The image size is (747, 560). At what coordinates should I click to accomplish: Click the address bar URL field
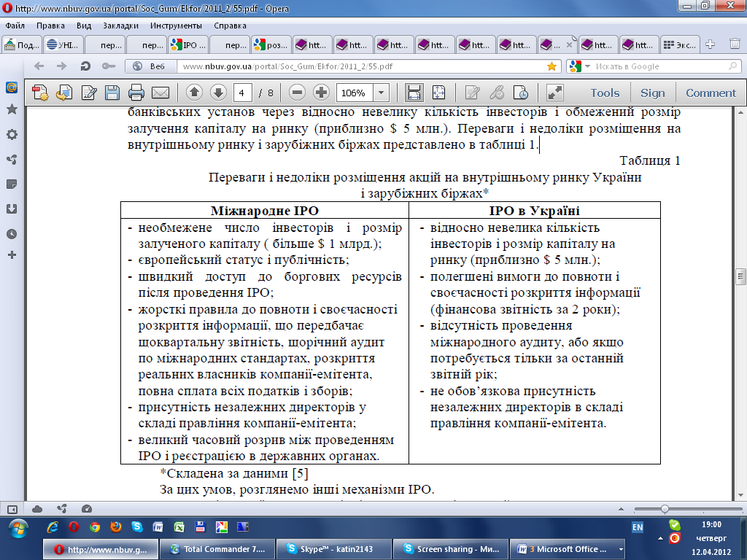pos(362,66)
